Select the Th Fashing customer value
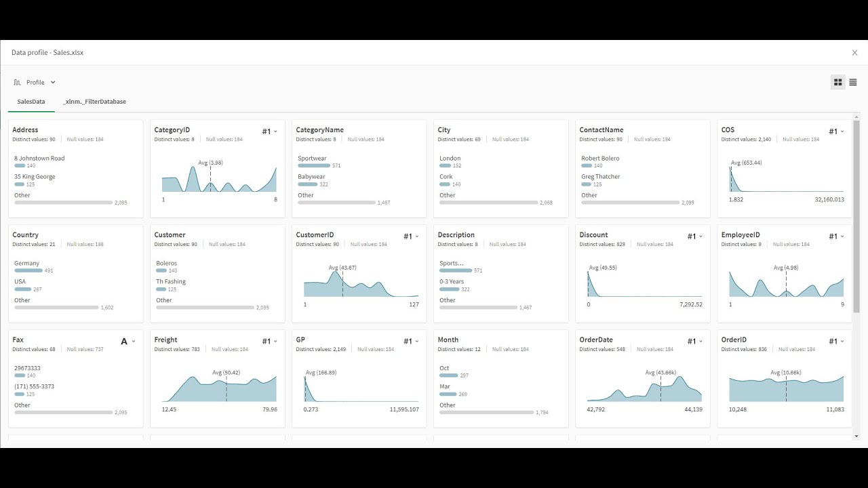 point(171,282)
